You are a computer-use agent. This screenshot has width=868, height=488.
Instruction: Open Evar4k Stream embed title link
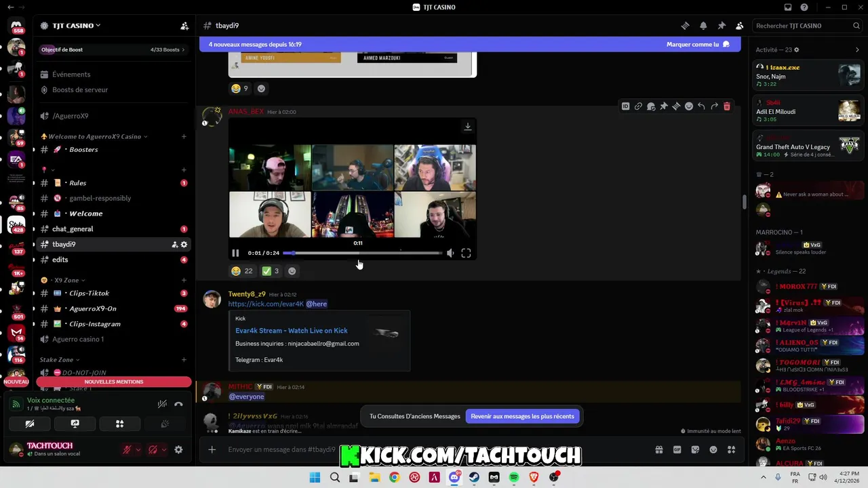[292, 331]
